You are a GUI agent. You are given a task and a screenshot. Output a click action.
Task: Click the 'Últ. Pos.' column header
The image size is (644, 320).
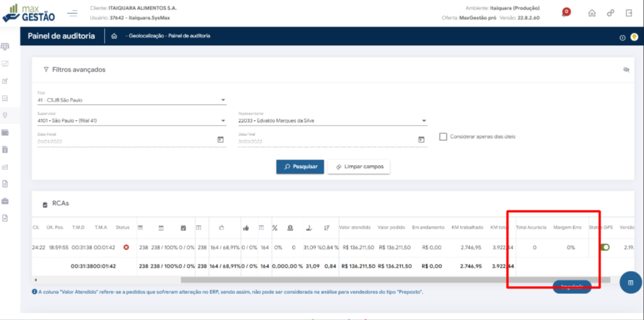coord(54,227)
